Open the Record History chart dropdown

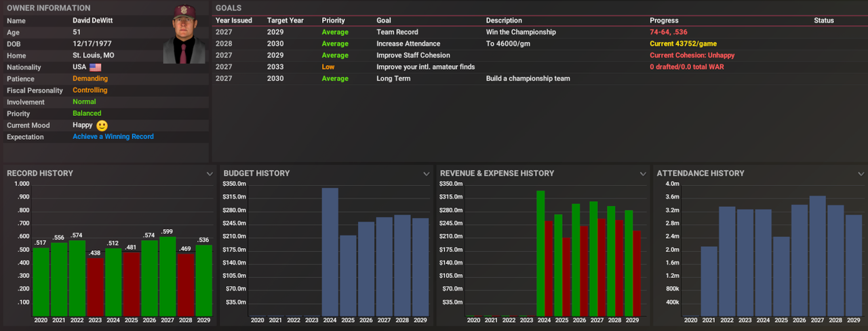[x=210, y=174]
